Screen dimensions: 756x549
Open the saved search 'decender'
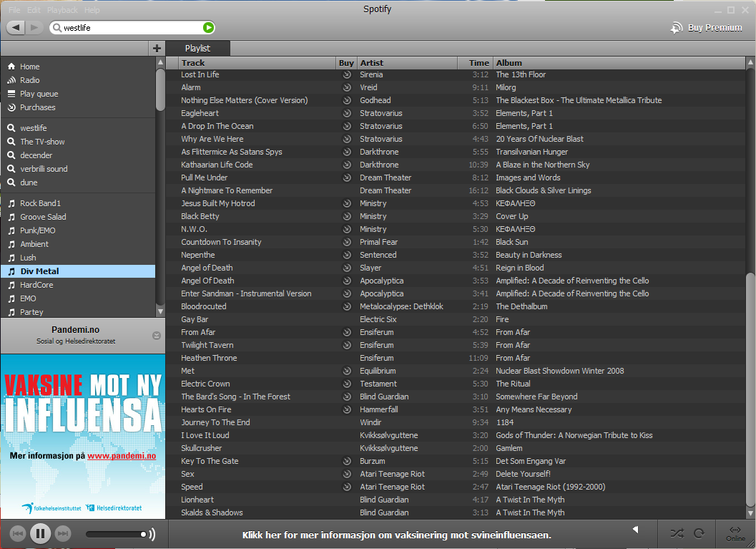tap(36, 155)
